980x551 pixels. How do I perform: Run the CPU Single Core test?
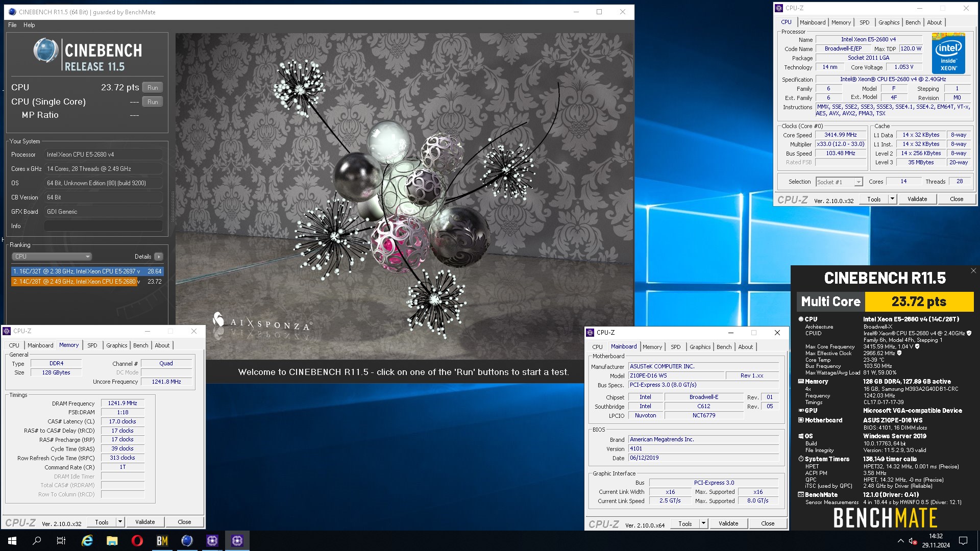153,102
